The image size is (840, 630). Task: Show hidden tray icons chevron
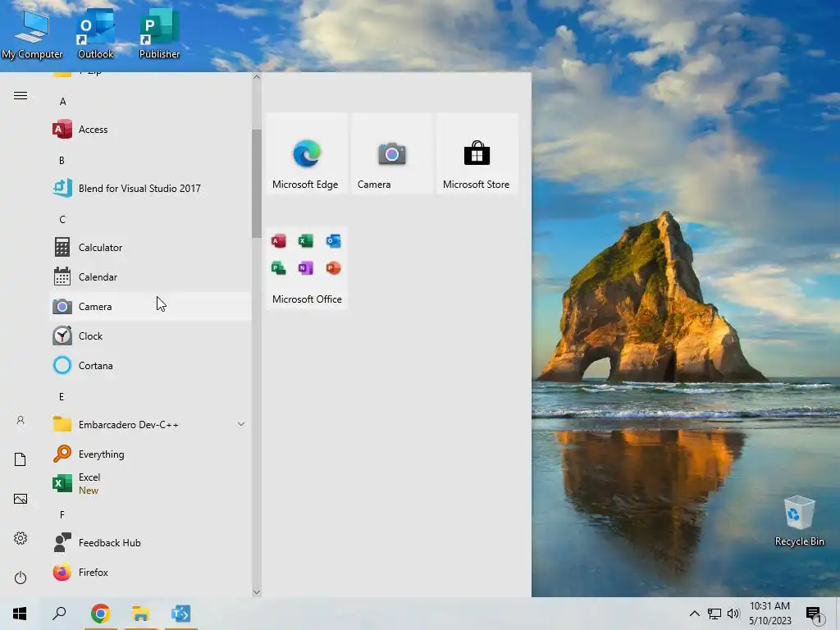(694, 614)
